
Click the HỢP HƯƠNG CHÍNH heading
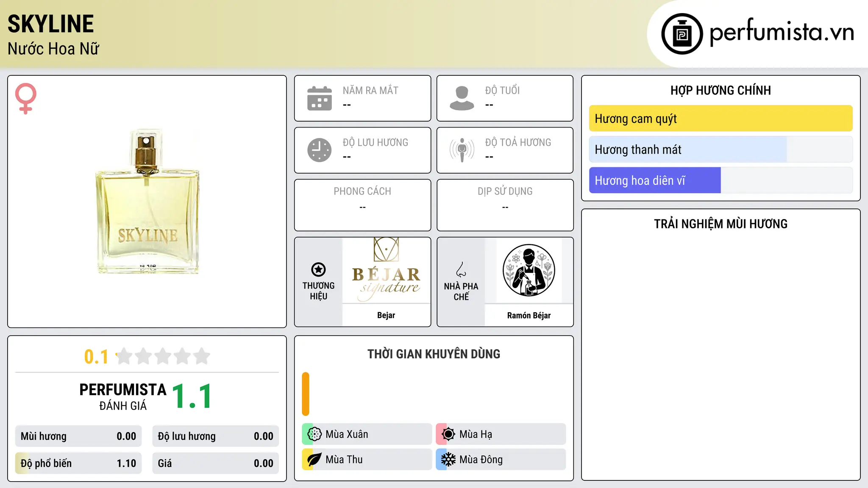pos(721,90)
